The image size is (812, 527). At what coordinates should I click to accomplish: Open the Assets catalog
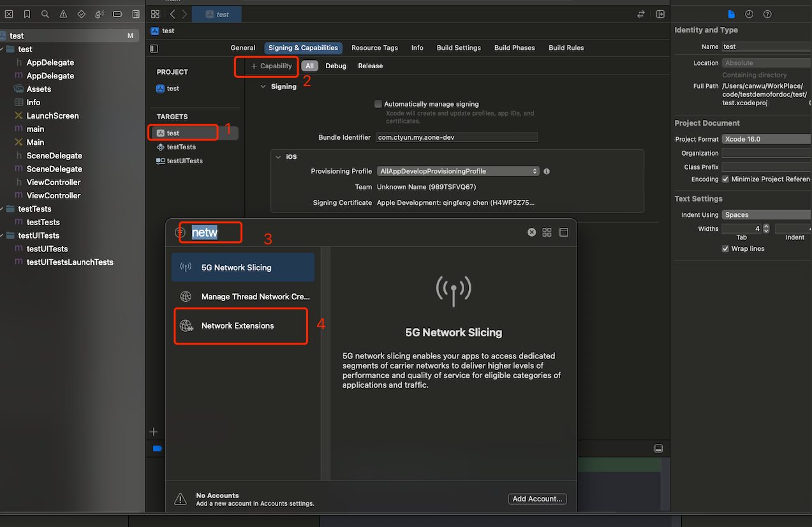click(38, 89)
